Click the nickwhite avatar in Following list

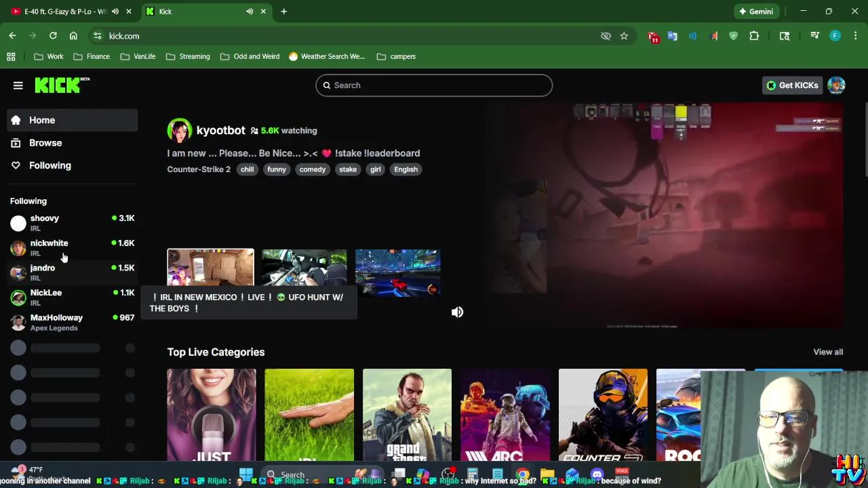pyautogui.click(x=18, y=248)
